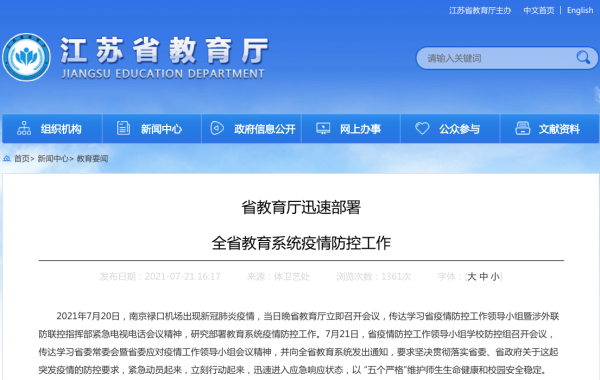
Task: Click the magnifier search icon
Action: point(583,58)
